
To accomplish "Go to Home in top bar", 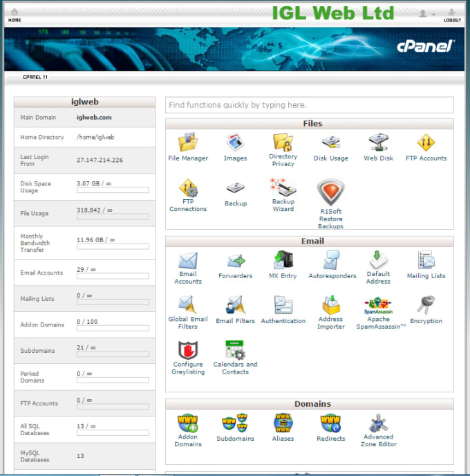I will (x=15, y=15).
